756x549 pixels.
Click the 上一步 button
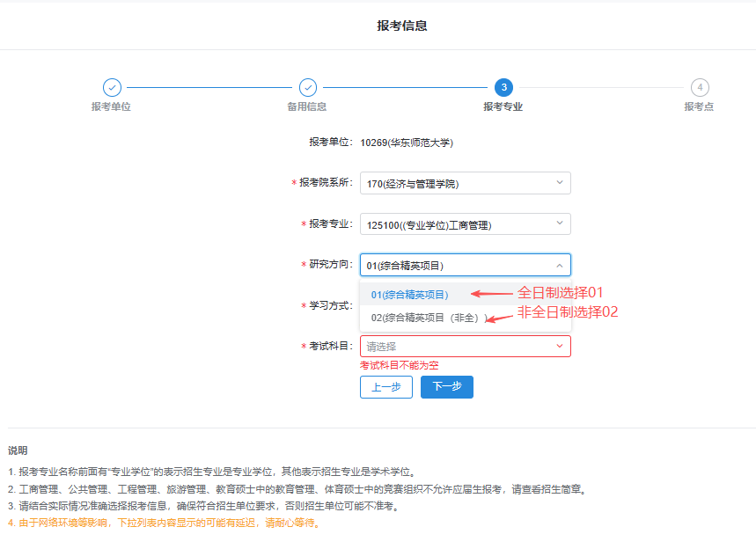click(386, 387)
